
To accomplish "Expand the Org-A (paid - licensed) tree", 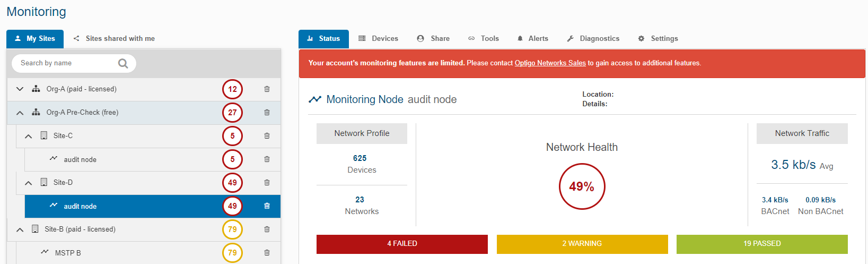I will coord(20,89).
